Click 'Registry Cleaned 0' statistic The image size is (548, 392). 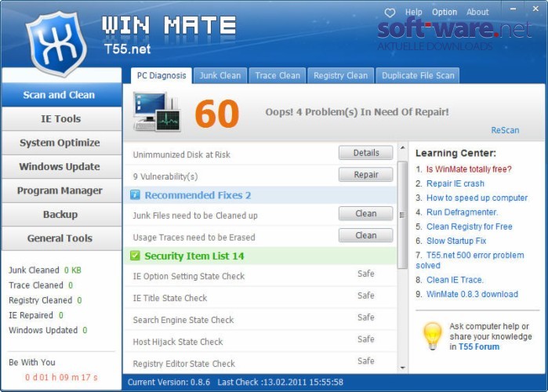click(45, 300)
